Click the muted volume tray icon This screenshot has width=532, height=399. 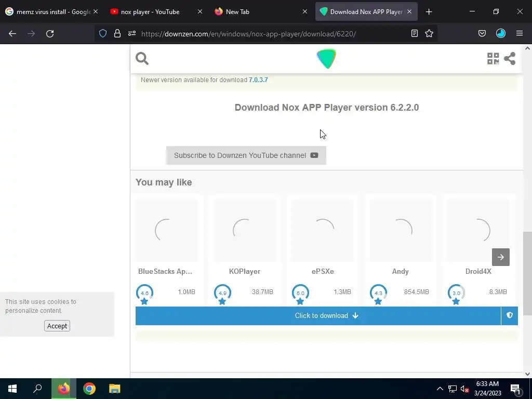click(x=464, y=389)
